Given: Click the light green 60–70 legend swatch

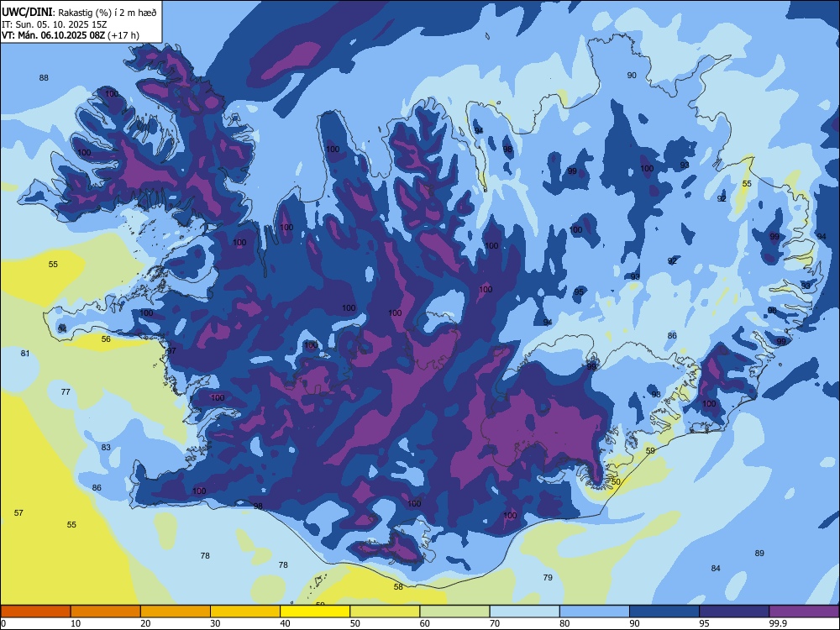Looking at the screenshot, I should [x=454, y=612].
